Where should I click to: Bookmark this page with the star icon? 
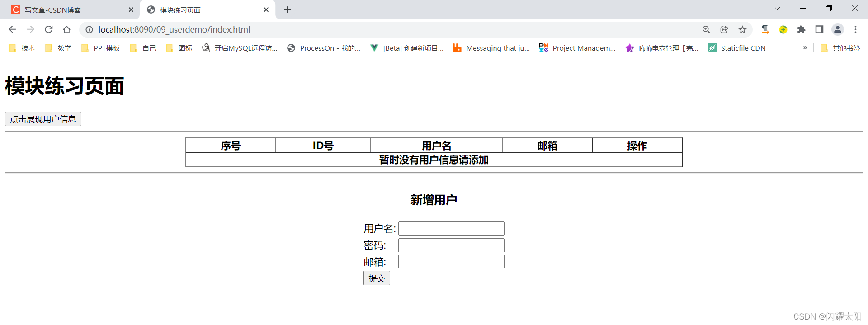click(742, 29)
